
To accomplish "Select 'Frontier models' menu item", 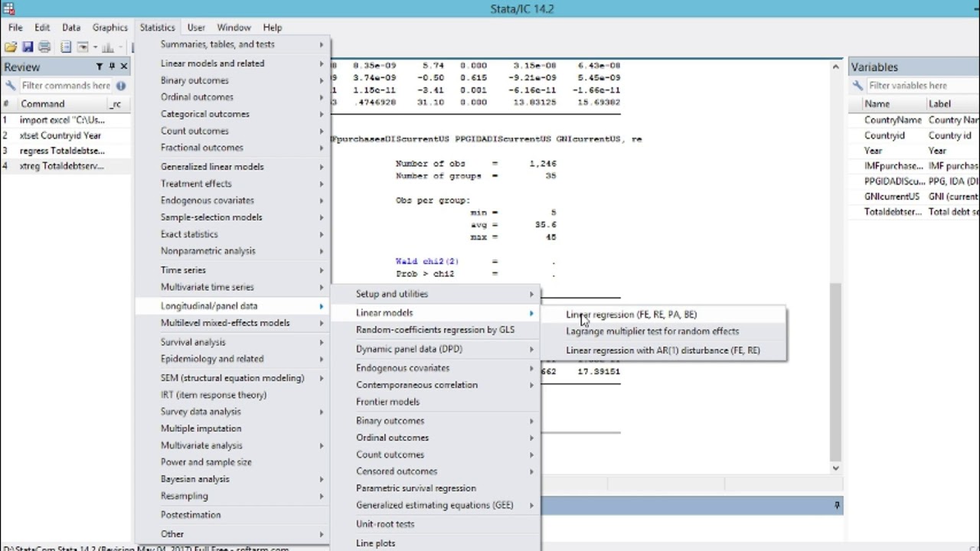I will click(x=436, y=402).
